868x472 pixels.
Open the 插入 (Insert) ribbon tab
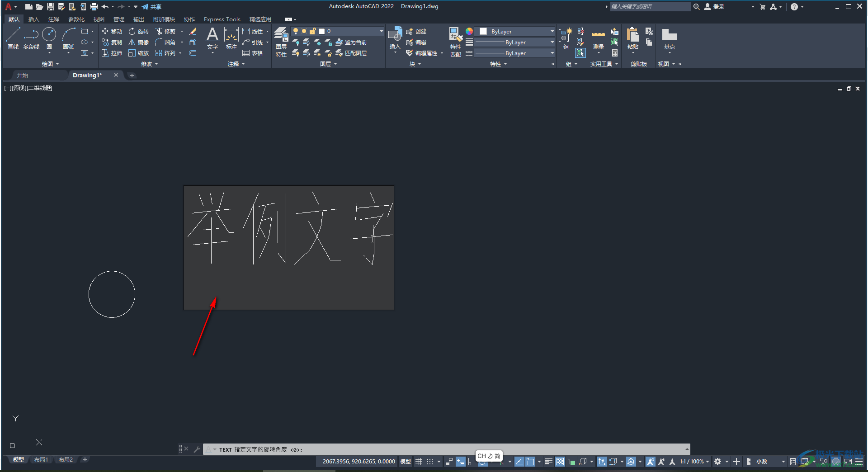tap(34, 19)
